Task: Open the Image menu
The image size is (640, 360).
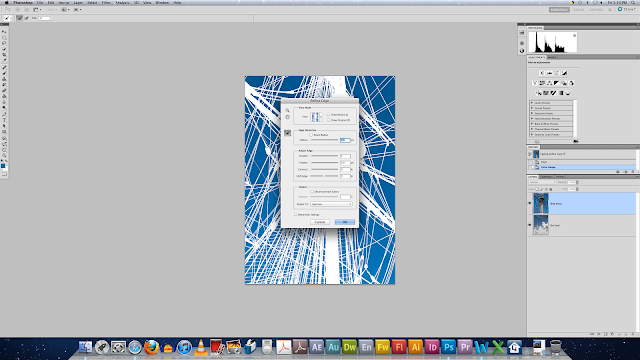Action: [x=64, y=2]
